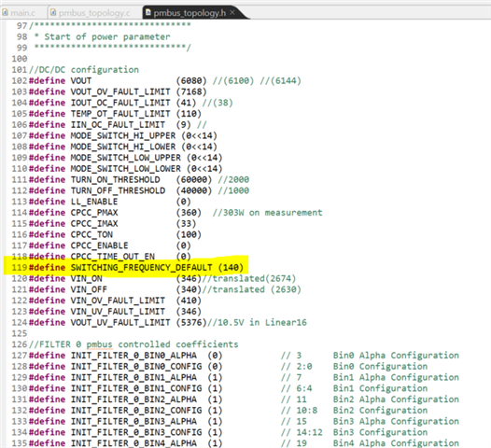Click MODE_SWITCH_HI_LOWER macro name
Image resolution: width=491 pixels, height=448 pixels.
tap(123, 147)
